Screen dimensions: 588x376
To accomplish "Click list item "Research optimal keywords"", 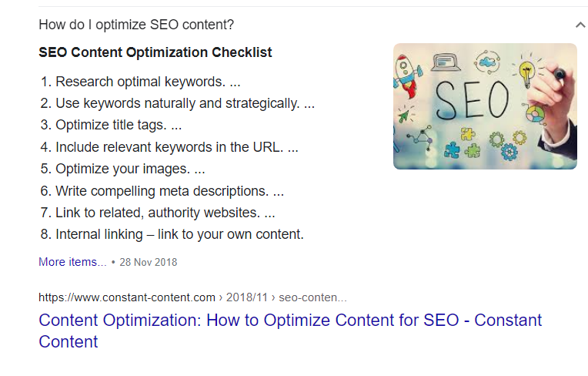I will tap(140, 82).
